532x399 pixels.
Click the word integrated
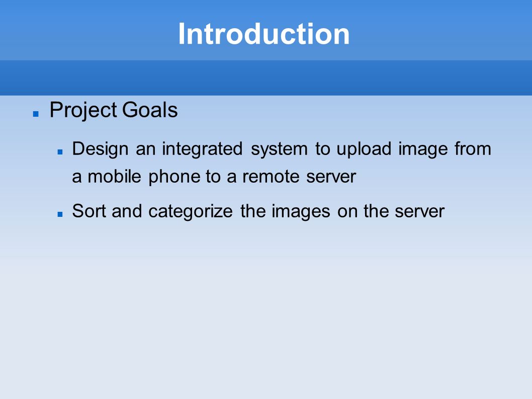(x=202, y=149)
